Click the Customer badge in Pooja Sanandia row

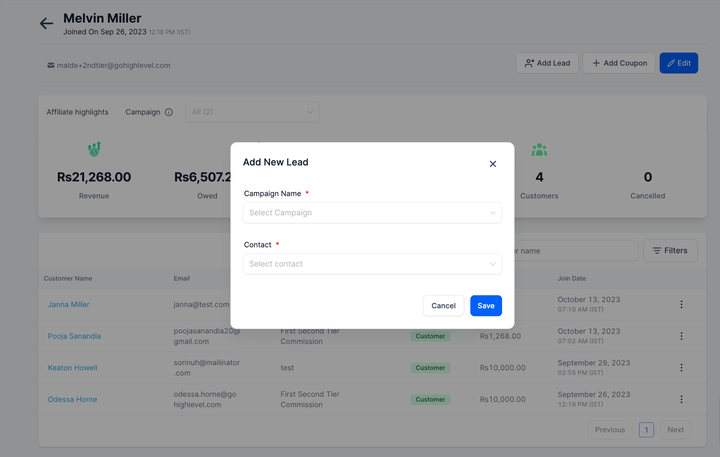(430, 336)
